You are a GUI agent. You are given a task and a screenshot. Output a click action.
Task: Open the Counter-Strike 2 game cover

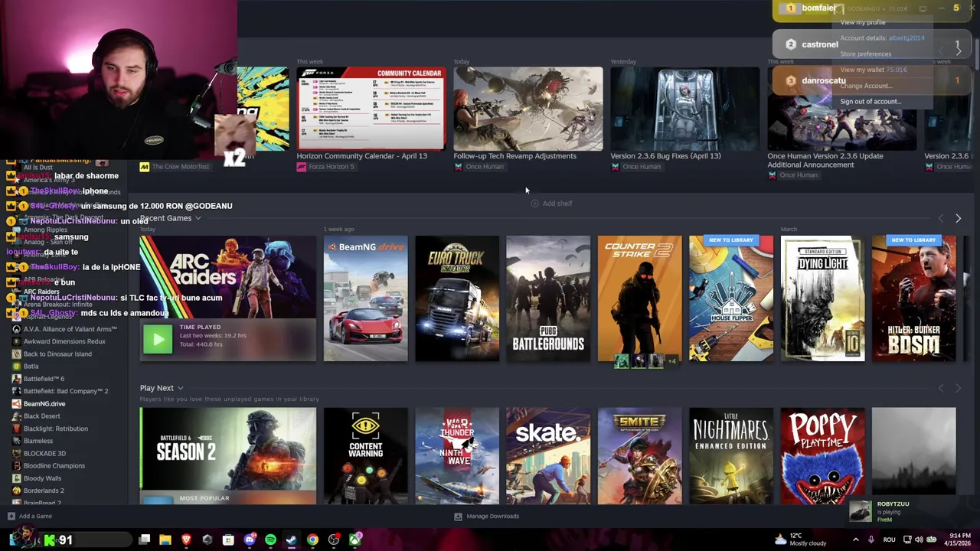[639, 298]
